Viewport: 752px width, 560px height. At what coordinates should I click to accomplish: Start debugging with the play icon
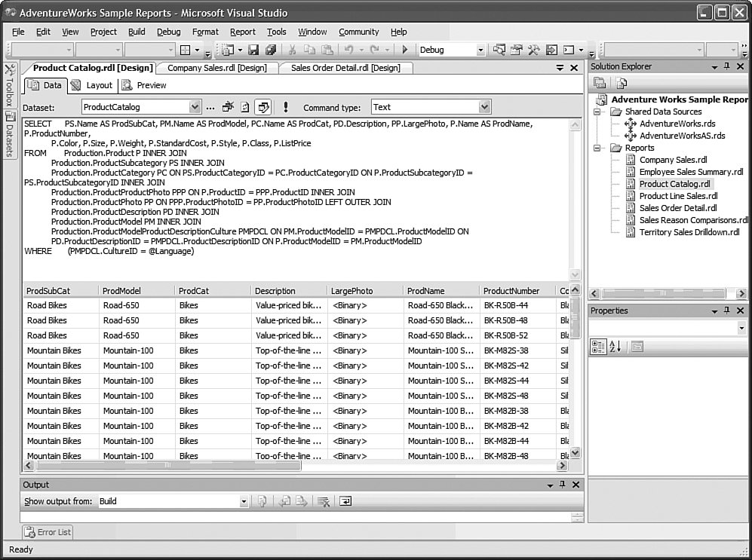(404, 50)
